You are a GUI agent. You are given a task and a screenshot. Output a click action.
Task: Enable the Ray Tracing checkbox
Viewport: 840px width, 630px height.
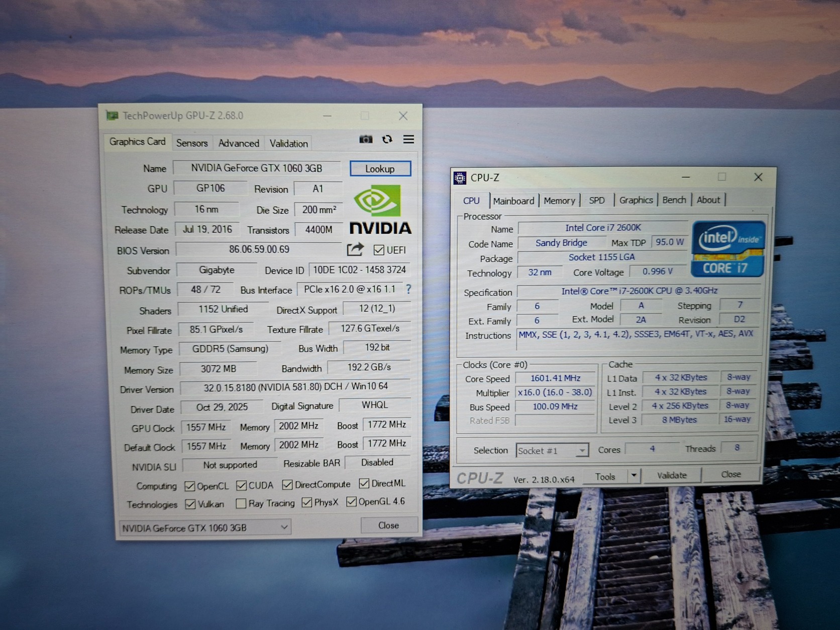point(241,503)
